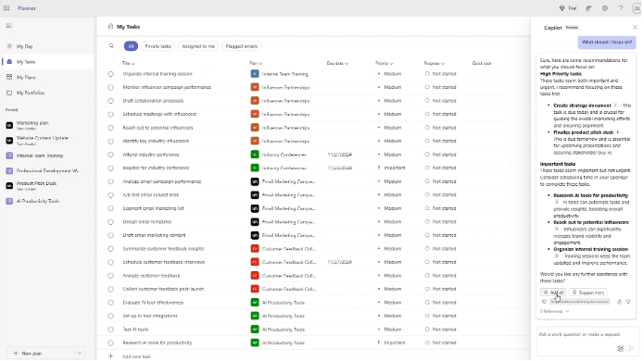The height and width of the screenshot is (361, 644).
Task: Select the Flagged emails filter tab
Action: 242,46
